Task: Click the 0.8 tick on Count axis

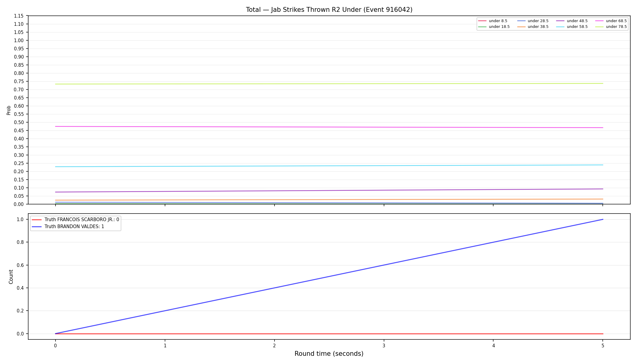Action: (20, 242)
